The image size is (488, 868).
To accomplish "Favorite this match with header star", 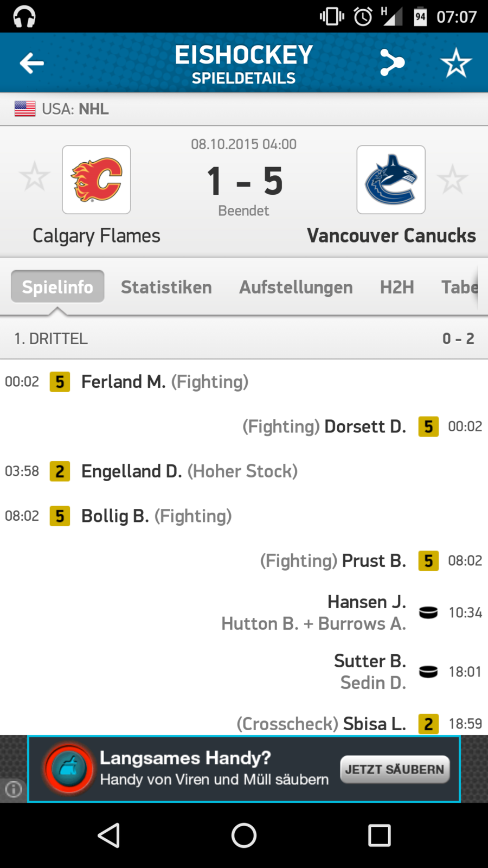I will point(456,63).
